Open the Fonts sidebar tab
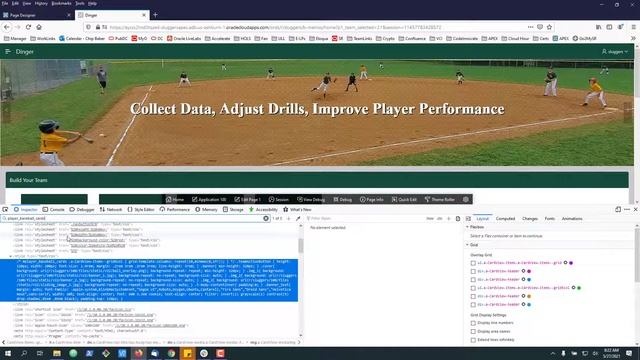 (550, 219)
